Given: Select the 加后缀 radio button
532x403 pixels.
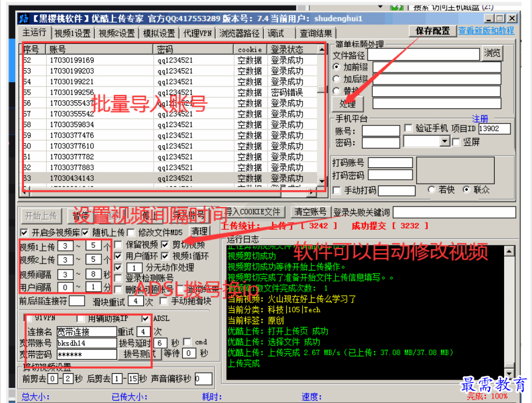Looking at the screenshot, I should coord(336,79).
